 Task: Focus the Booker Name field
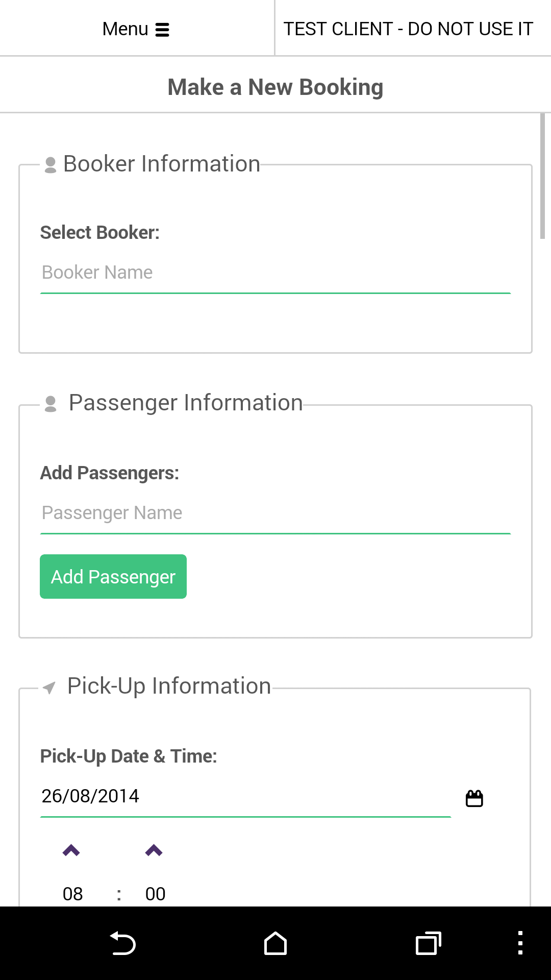275,273
